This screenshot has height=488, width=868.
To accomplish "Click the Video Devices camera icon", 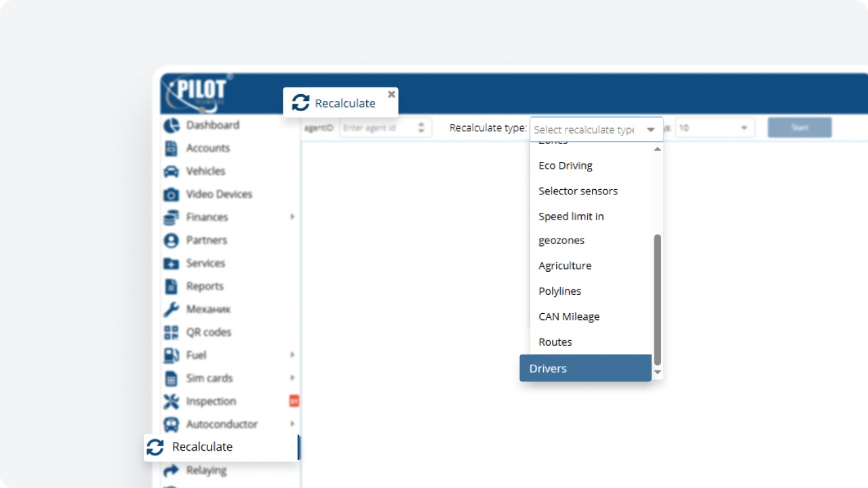I will pyautogui.click(x=172, y=195).
